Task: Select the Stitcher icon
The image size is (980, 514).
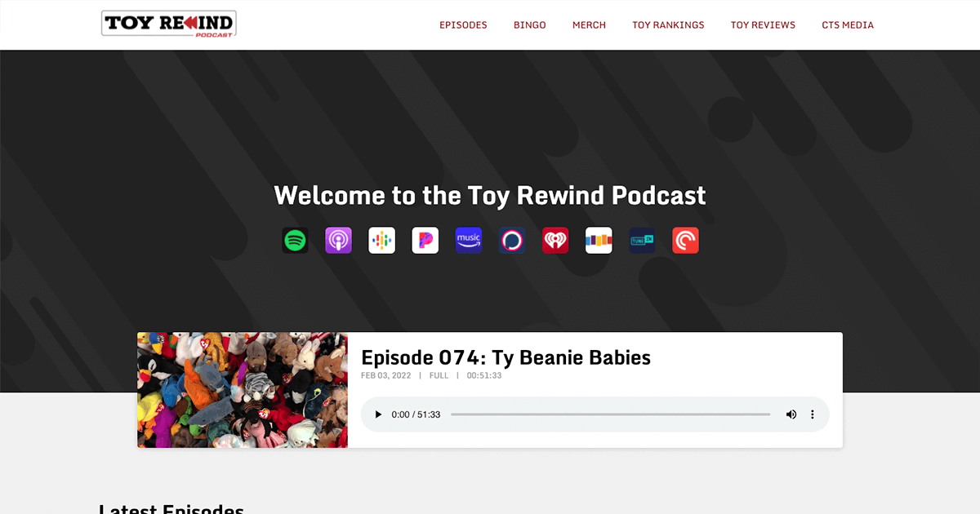Action: click(598, 240)
